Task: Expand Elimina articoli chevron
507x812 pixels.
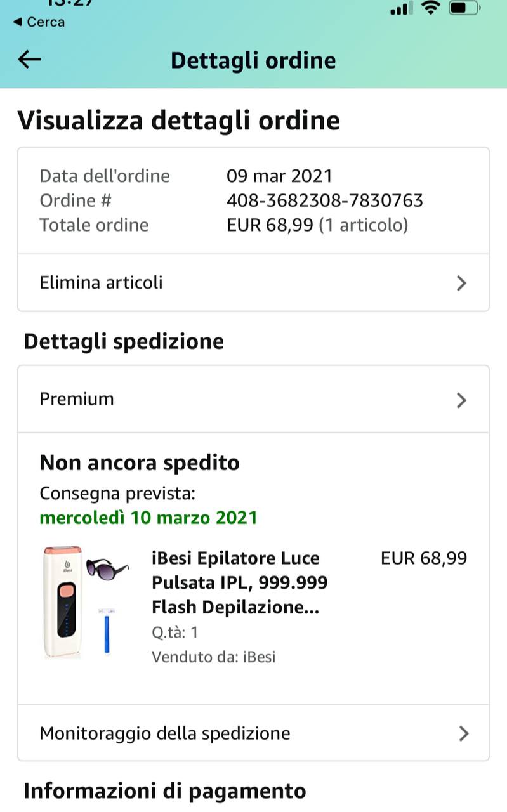Action: pos(461,283)
